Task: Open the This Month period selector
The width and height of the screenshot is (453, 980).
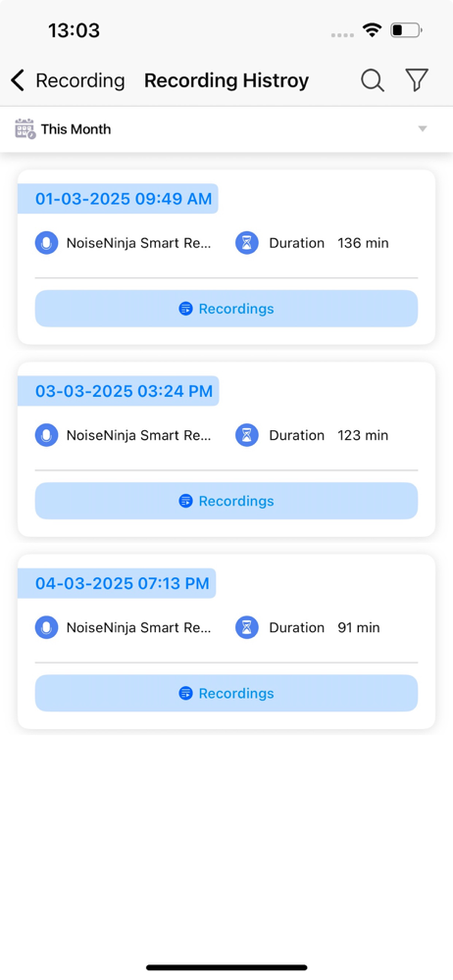Action: tap(226, 129)
